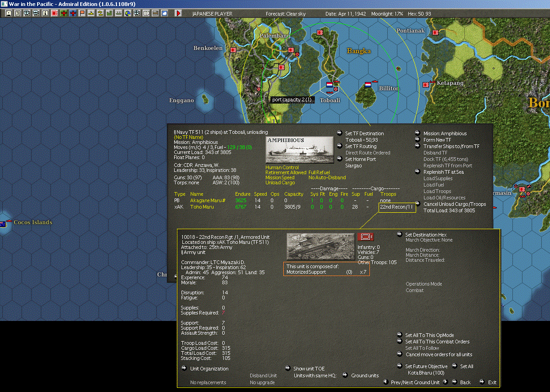
Task: Click Enggano island on the map
Action: point(205,99)
